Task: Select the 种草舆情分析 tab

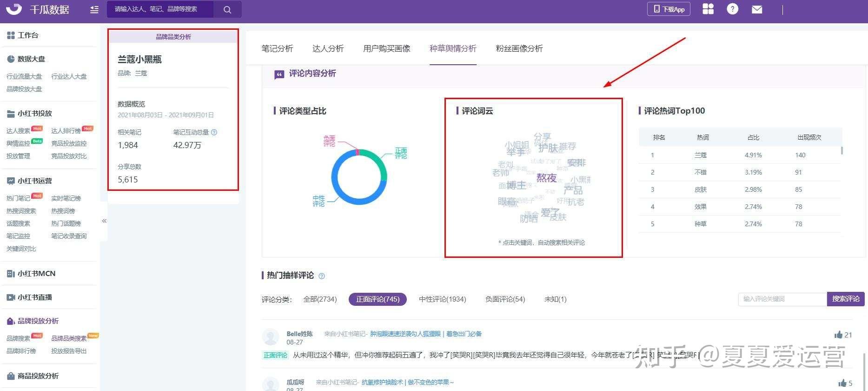Action: click(x=453, y=48)
